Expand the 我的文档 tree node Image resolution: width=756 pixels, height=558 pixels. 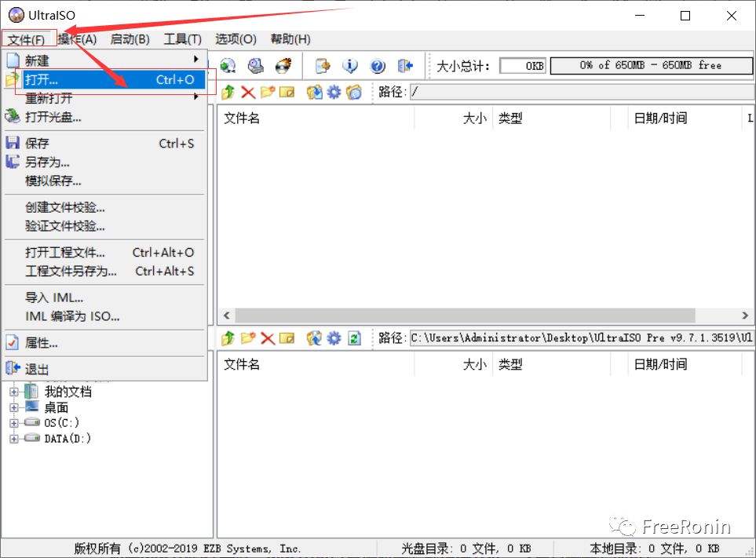pos(14,392)
